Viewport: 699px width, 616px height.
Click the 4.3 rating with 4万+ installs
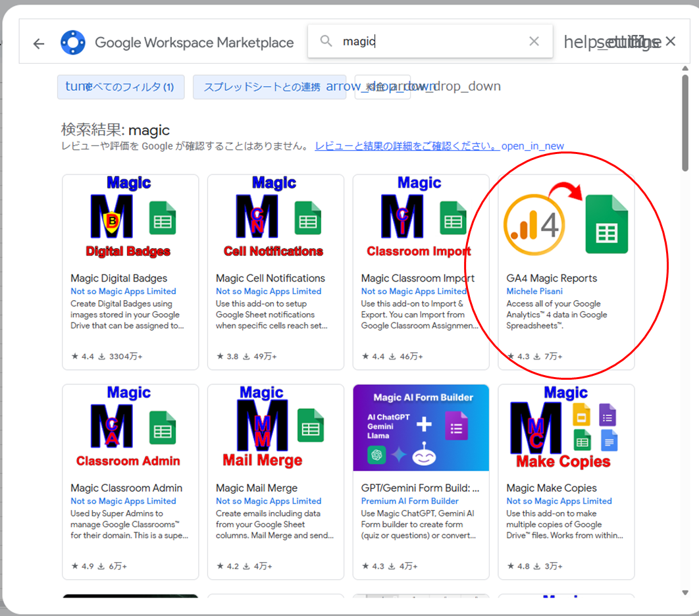coord(390,566)
